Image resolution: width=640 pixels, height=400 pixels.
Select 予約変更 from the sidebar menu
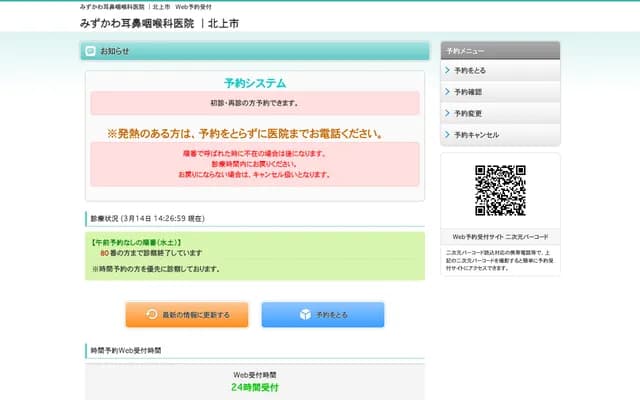click(x=468, y=113)
